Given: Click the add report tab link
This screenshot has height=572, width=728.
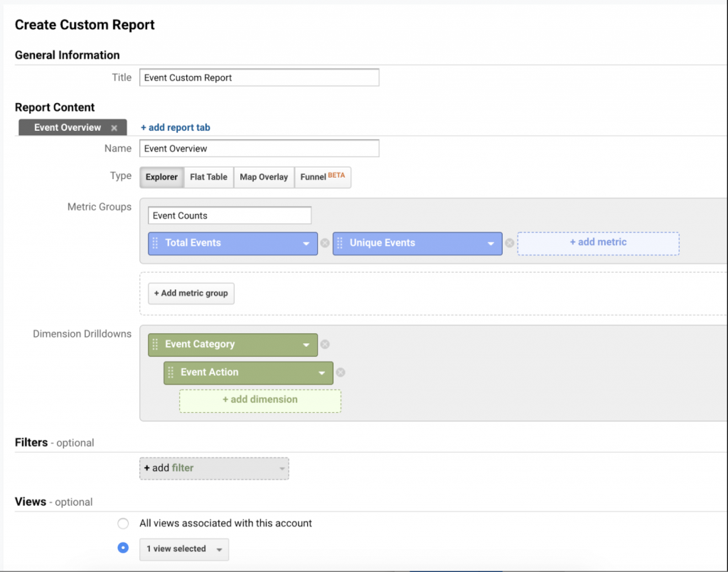Looking at the screenshot, I should [x=175, y=128].
